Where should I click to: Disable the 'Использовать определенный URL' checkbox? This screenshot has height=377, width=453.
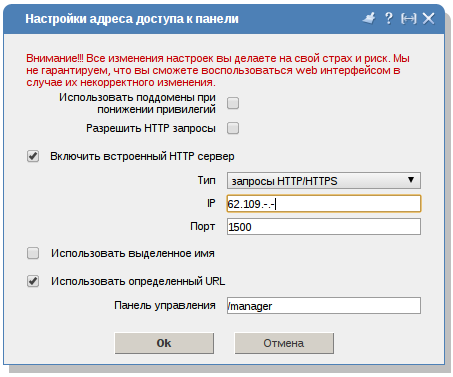(x=33, y=281)
